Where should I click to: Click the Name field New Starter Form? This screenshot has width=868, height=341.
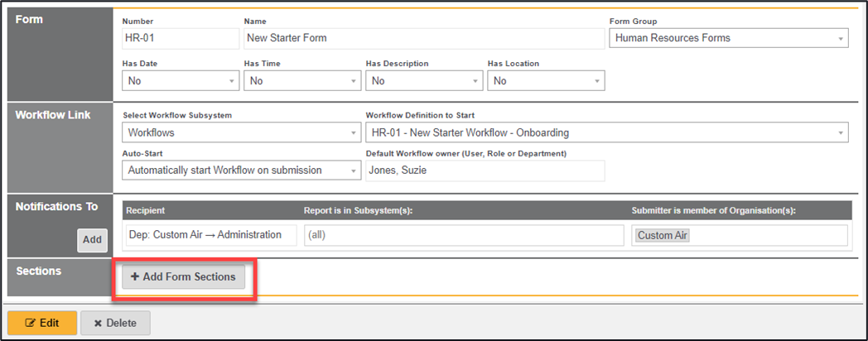point(424,38)
